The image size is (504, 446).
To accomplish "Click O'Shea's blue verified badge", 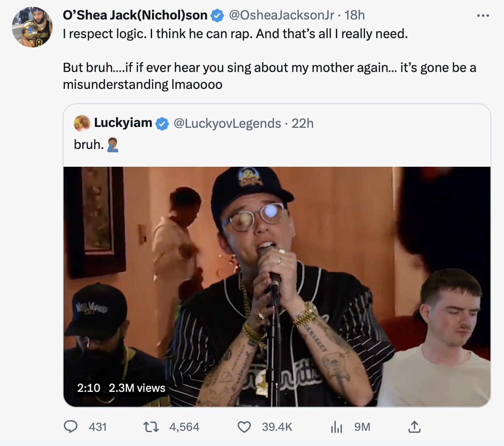I will [217, 15].
